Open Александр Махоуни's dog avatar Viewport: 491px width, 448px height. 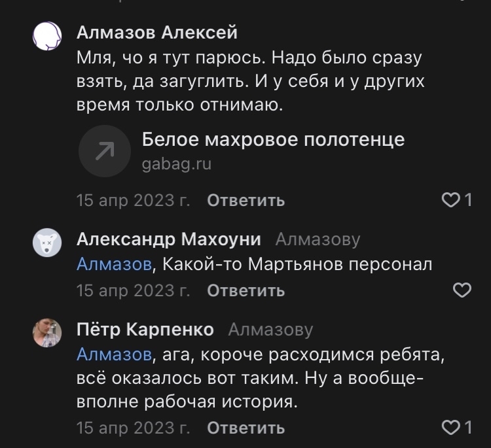click(x=47, y=243)
